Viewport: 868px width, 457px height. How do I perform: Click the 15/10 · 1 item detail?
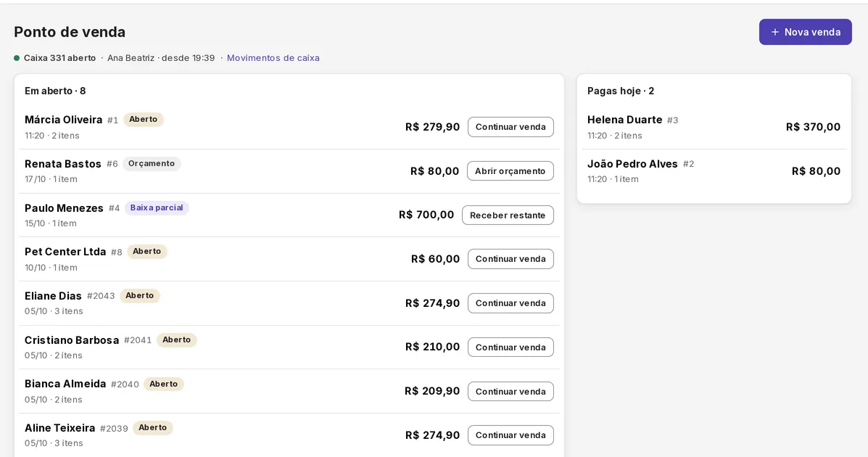click(50, 223)
